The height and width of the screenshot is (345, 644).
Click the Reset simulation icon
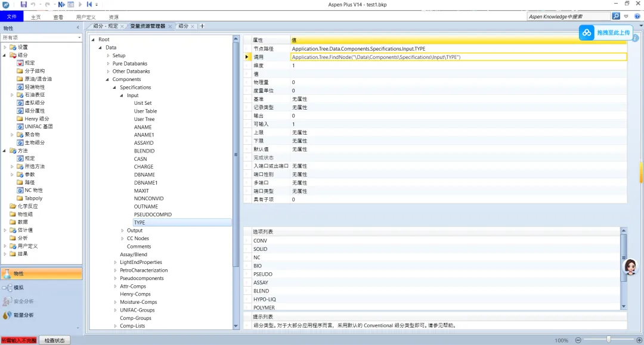[x=89, y=5]
